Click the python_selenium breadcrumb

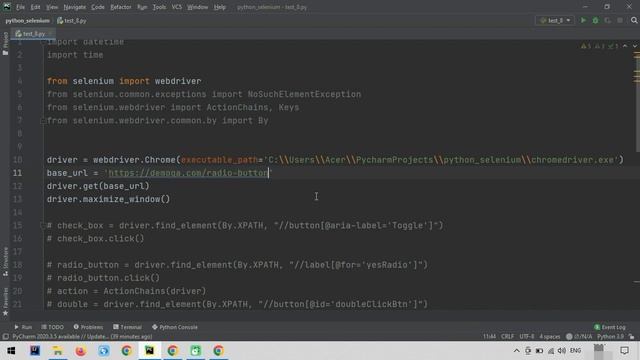point(27,20)
